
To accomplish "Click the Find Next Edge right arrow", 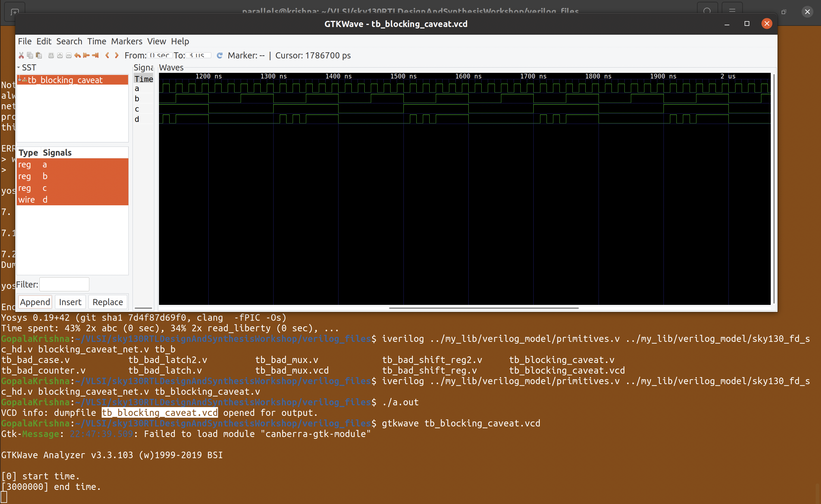I will [x=117, y=55].
